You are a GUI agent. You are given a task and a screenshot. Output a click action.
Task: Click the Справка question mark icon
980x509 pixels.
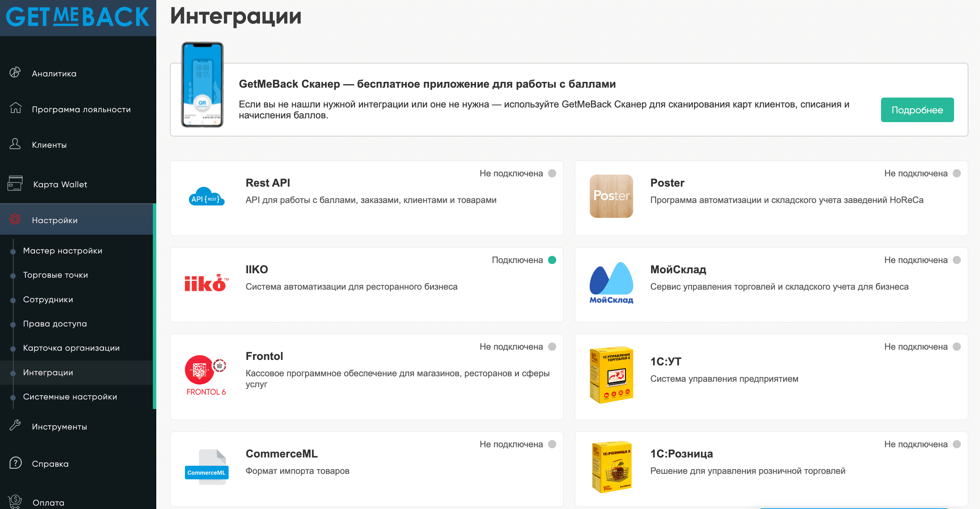pos(15,463)
